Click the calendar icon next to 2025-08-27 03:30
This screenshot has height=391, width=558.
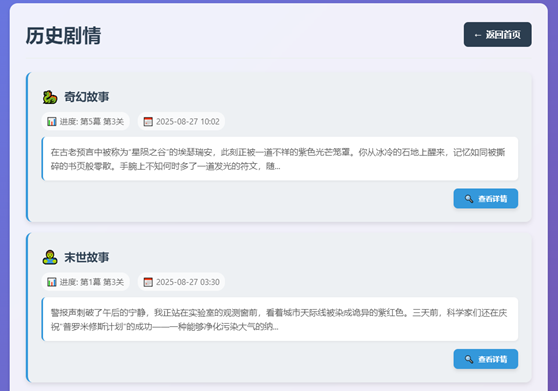coord(148,282)
